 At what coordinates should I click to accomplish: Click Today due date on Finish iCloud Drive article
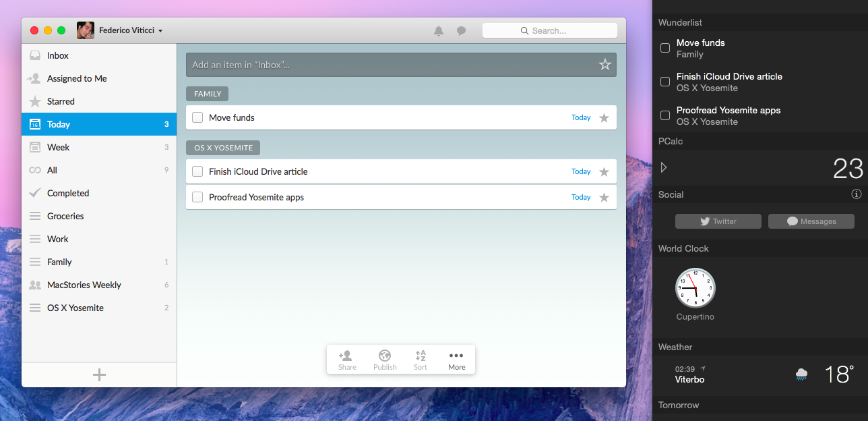581,171
